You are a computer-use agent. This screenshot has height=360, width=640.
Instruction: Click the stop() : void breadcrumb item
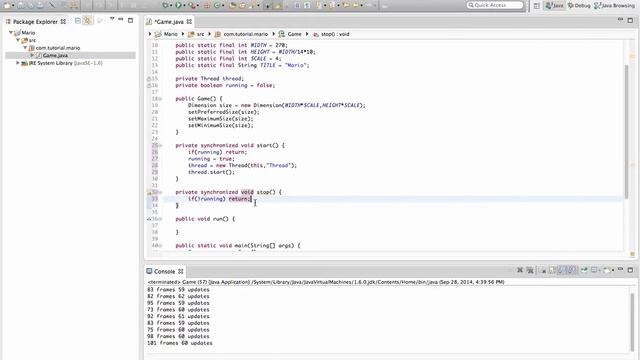coord(331,34)
